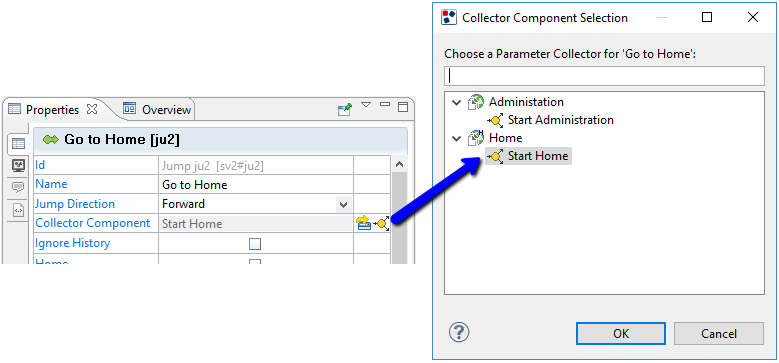This screenshot has height=363, width=779.
Task: Click the 'Start Home' collector value field
Action: pyautogui.click(x=255, y=224)
